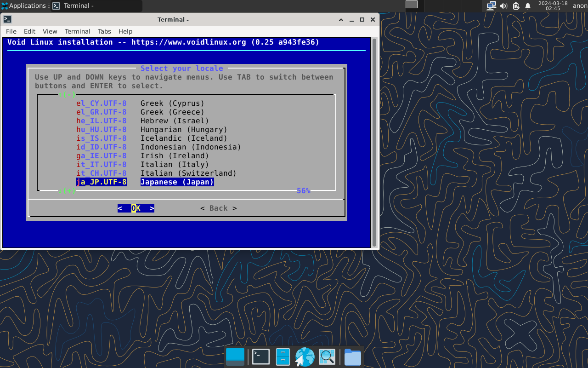Open the View menu

click(50, 31)
